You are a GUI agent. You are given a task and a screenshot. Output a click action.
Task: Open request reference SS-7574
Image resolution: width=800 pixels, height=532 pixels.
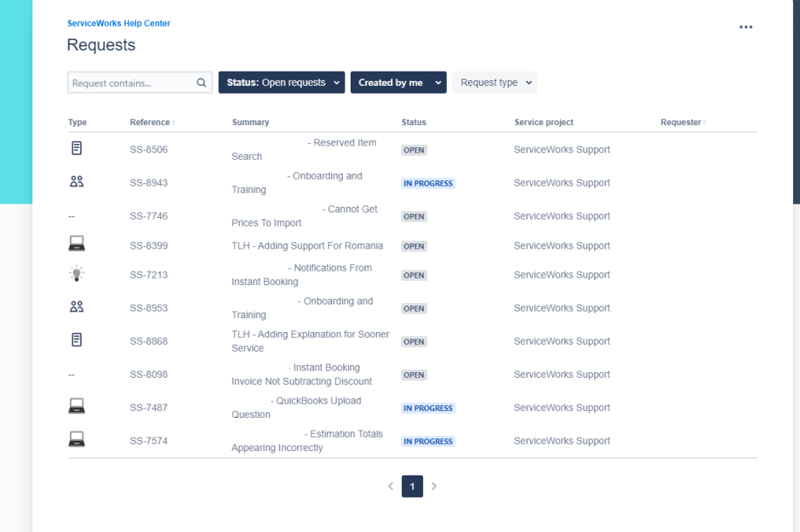148,440
